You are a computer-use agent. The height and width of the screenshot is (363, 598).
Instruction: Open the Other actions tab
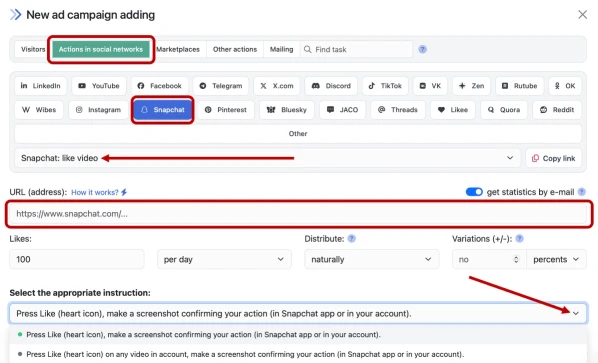pyautogui.click(x=235, y=49)
